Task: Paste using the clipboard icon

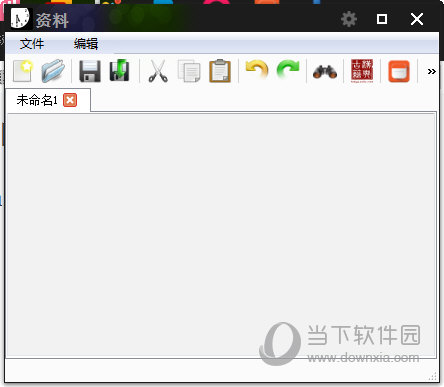Action: [x=220, y=71]
